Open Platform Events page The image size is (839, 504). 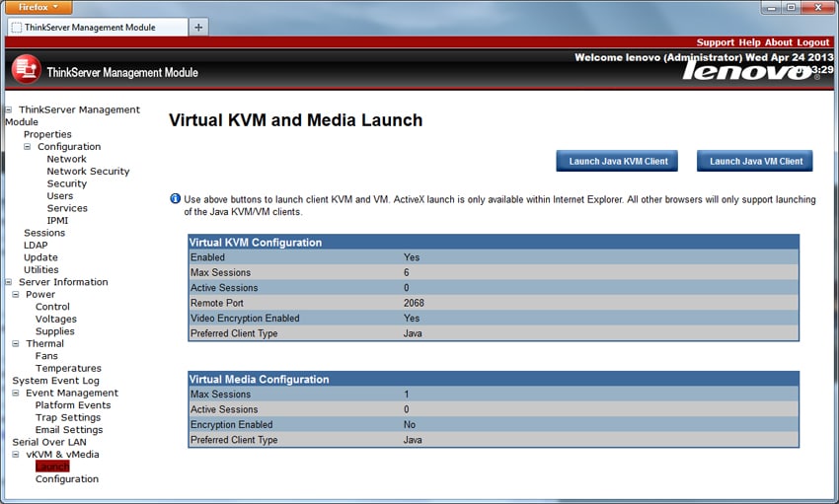[x=73, y=404]
